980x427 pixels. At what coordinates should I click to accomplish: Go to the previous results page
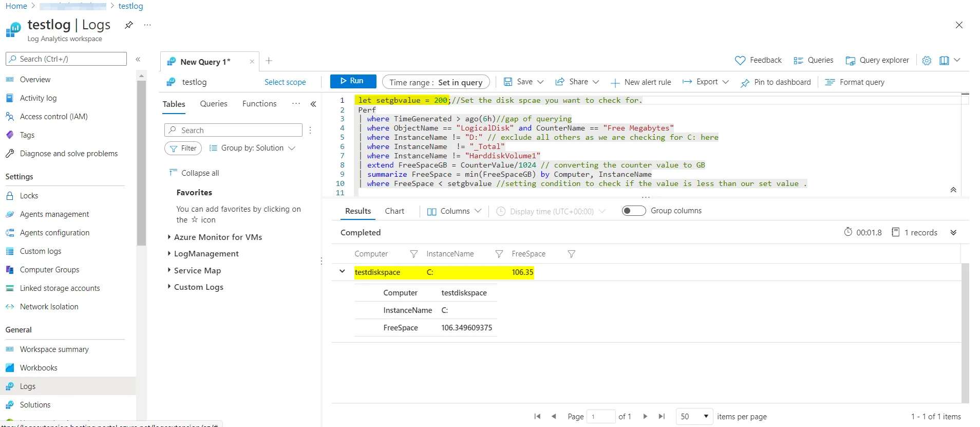point(554,416)
